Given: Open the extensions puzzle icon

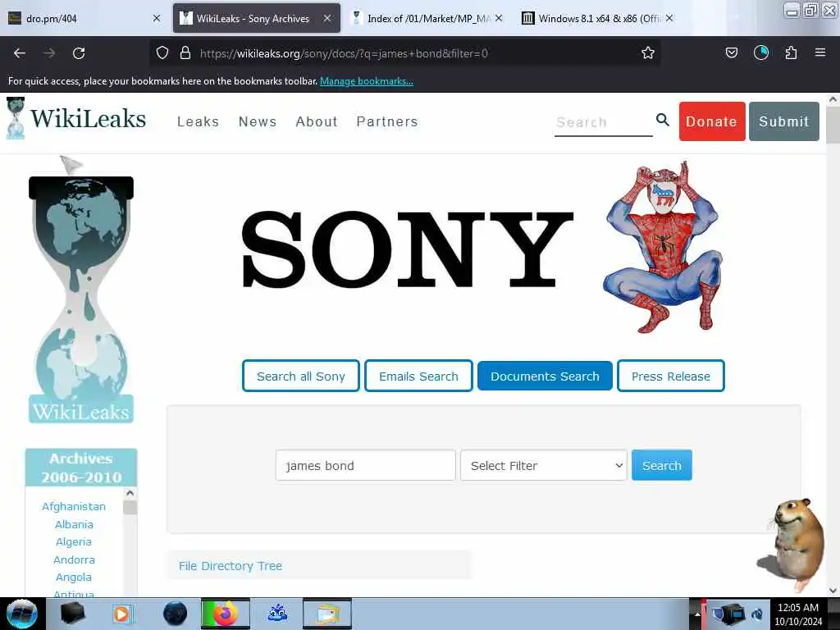Looking at the screenshot, I should 791,52.
